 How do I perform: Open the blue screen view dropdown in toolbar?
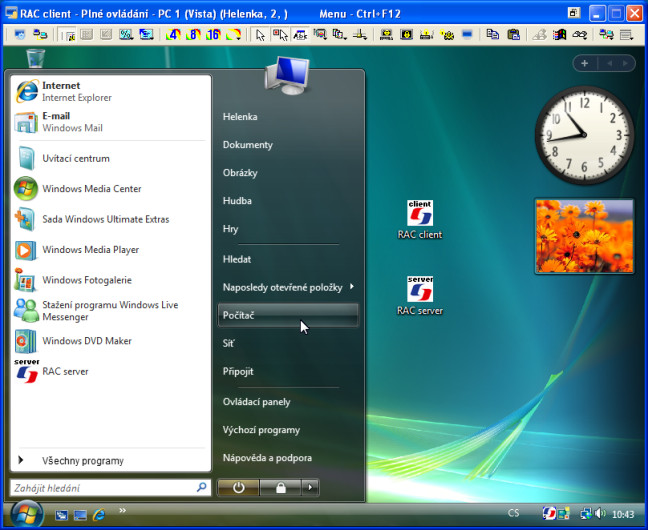(x=146, y=35)
